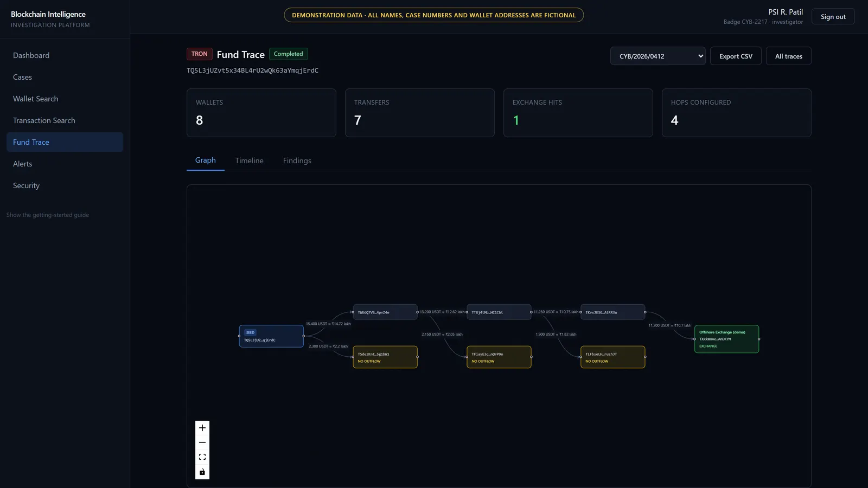The width and height of the screenshot is (868, 488).
Task: Select the Graph tab
Action: [x=205, y=160]
